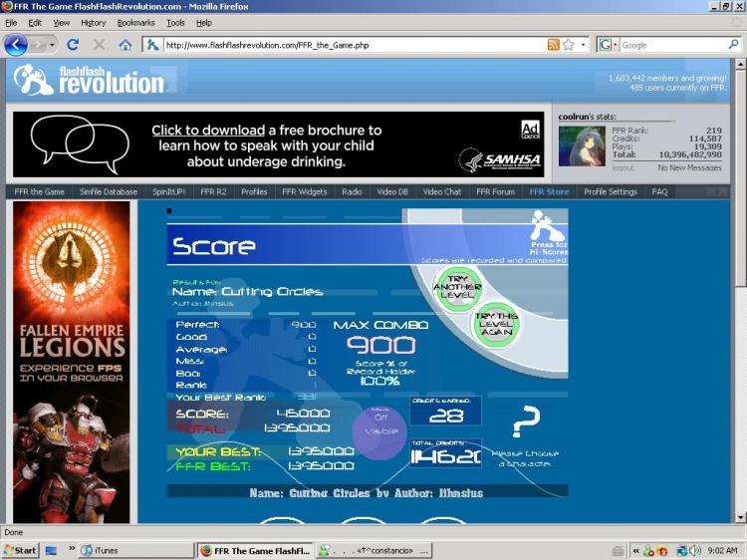Open the File menu

[11, 22]
